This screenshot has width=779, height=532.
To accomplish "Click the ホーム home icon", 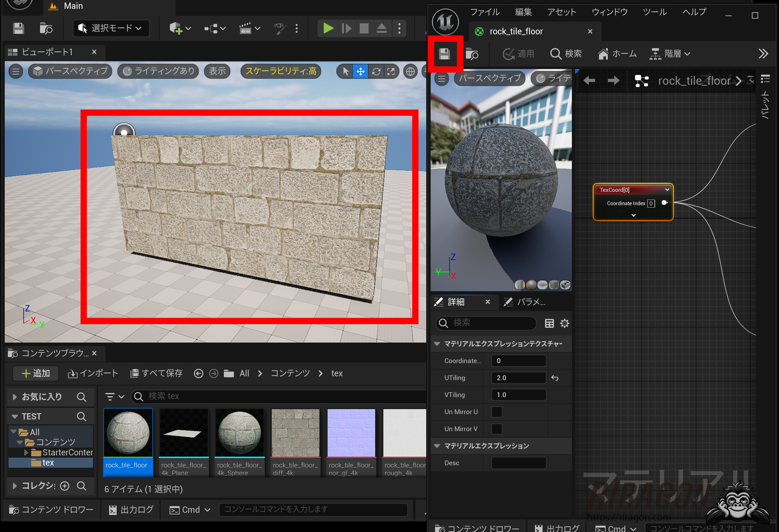I will (x=618, y=54).
